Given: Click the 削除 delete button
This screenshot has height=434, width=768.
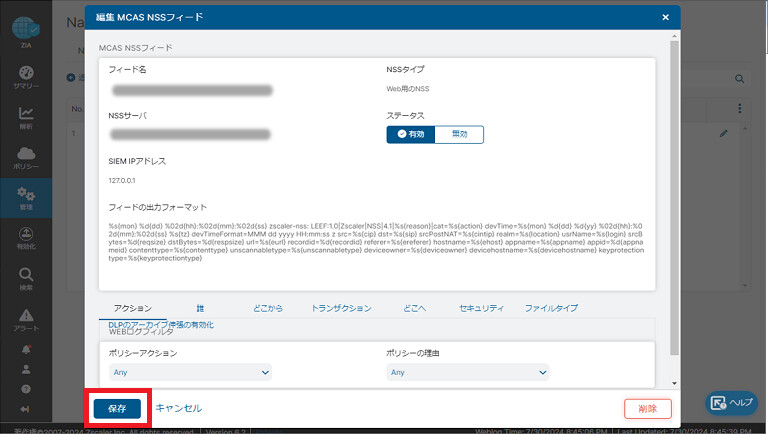Looking at the screenshot, I should tap(648, 409).
